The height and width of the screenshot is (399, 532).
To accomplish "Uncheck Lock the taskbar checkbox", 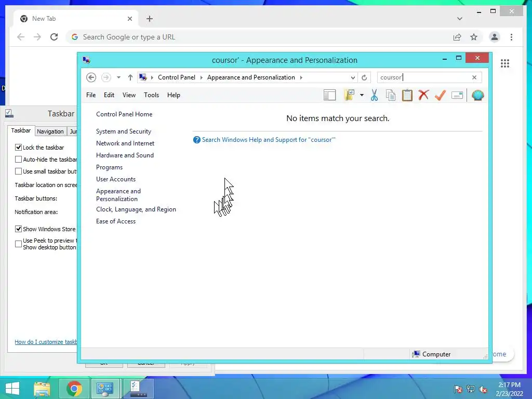I will (x=18, y=148).
